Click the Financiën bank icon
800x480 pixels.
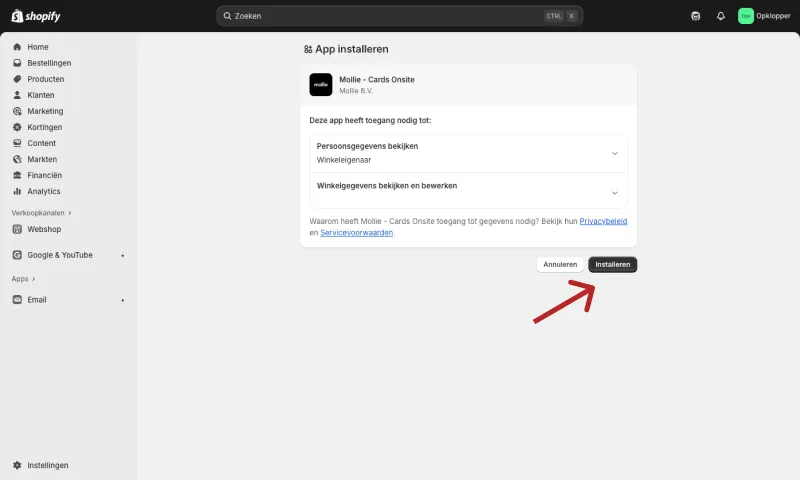coord(17,175)
